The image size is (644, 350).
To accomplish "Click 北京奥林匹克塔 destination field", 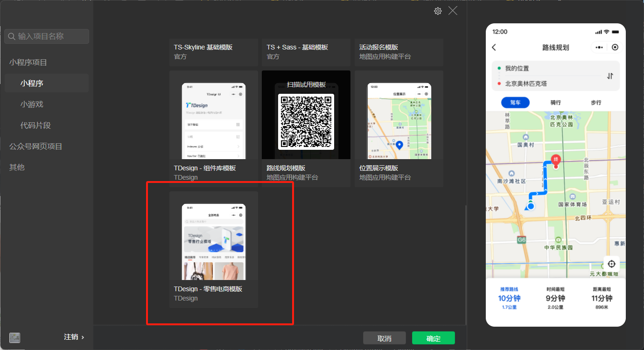I will tap(526, 84).
